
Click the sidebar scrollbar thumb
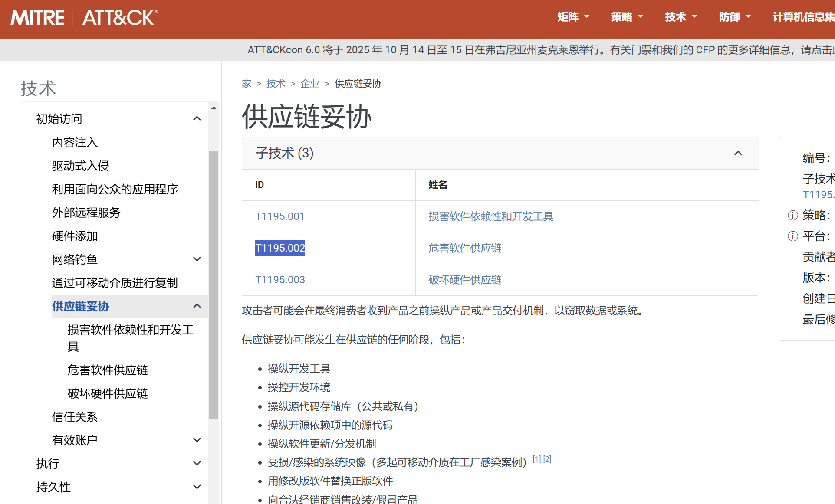pyautogui.click(x=214, y=285)
